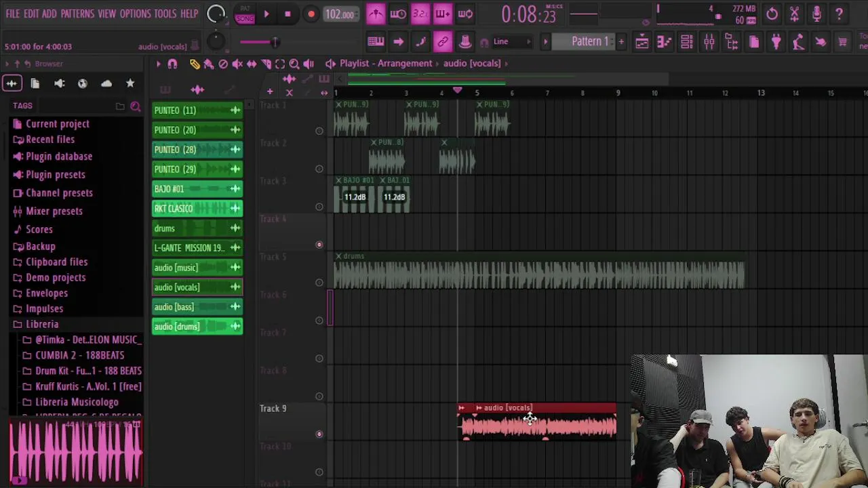Select the Mute tool in the playlist
This screenshot has width=868, height=488.
pos(237,64)
